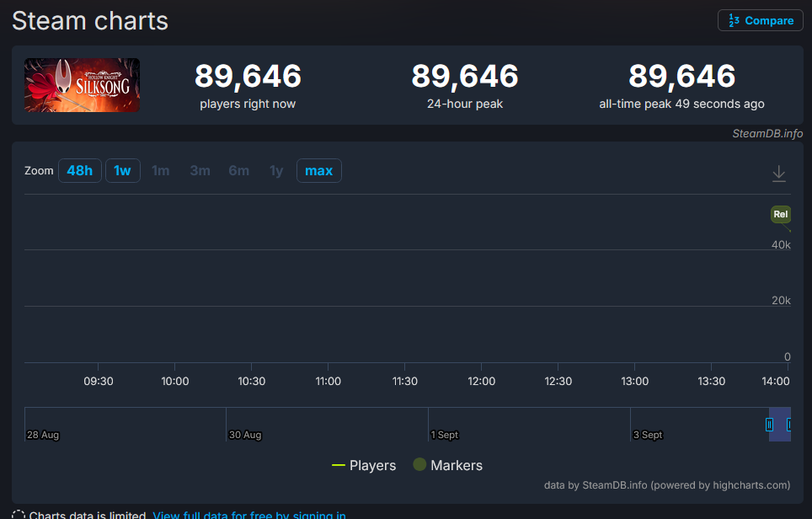The height and width of the screenshot is (519, 812).
Task: Set chart zoom to 3m
Action: (x=200, y=170)
